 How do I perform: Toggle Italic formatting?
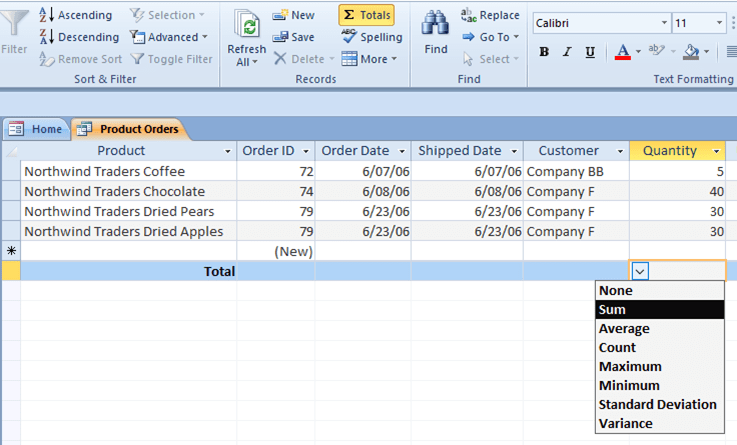[x=567, y=52]
